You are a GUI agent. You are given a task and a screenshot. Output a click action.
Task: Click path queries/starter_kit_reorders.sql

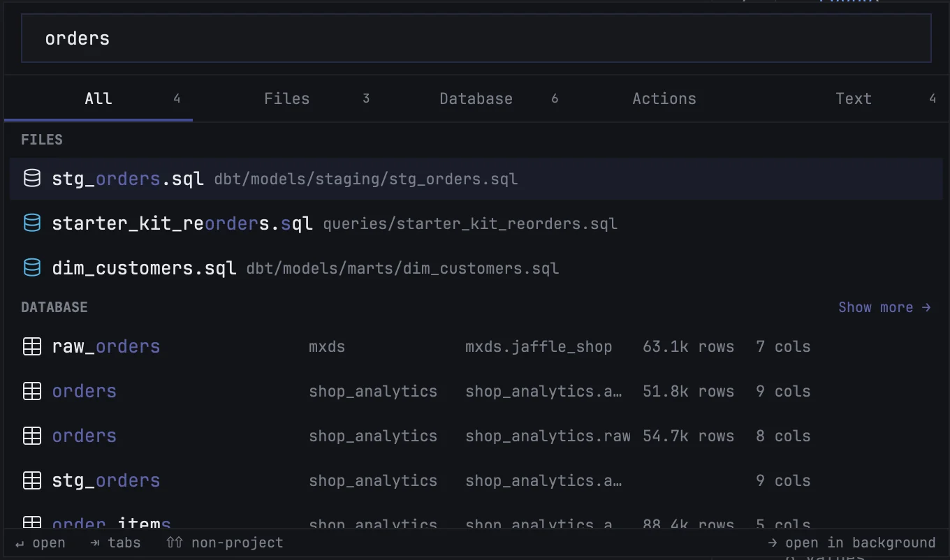[x=470, y=223]
